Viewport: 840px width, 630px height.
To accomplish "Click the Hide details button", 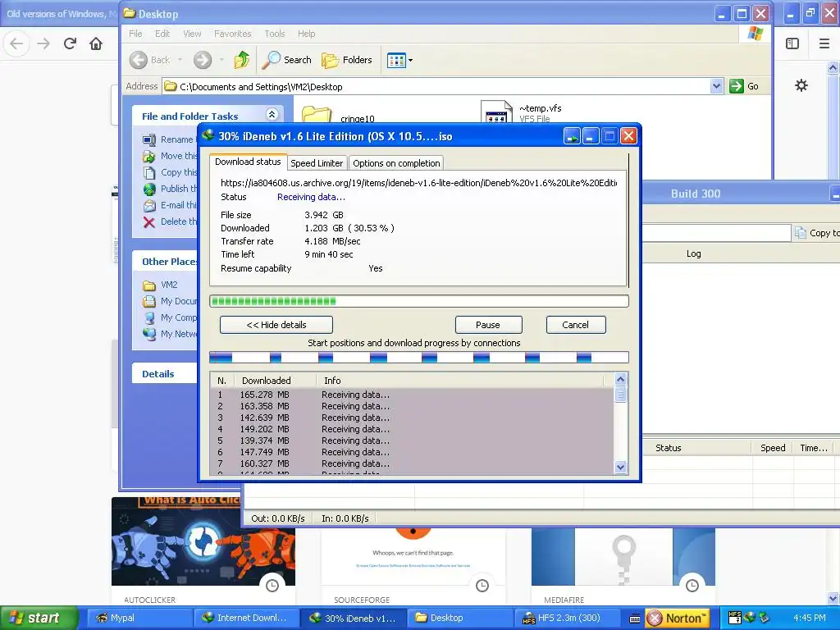I will pyautogui.click(x=276, y=325).
